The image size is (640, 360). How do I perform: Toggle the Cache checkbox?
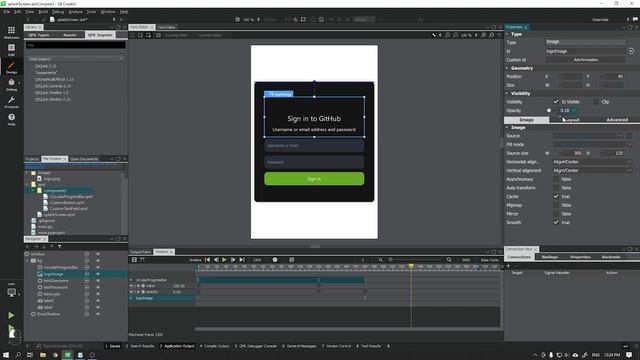[x=556, y=196]
